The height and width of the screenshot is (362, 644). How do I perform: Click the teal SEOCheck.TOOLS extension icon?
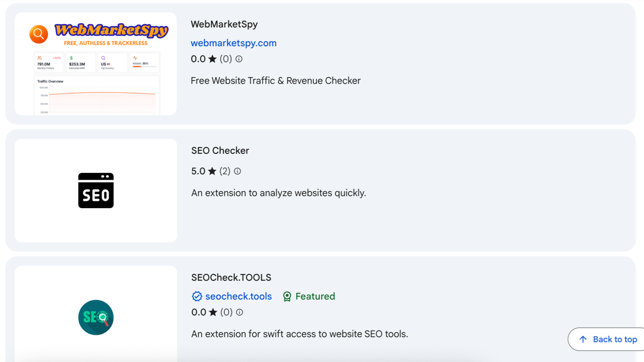[96, 317]
